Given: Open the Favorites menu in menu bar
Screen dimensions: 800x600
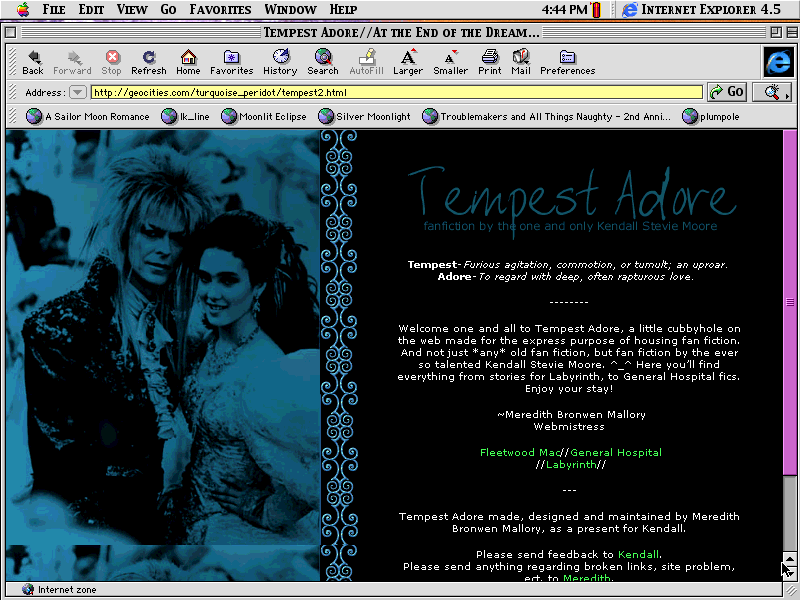Looking at the screenshot, I should coord(220,10).
